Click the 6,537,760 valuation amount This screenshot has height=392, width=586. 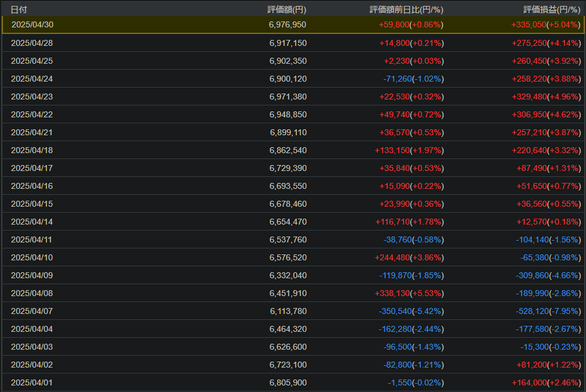tap(288, 239)
